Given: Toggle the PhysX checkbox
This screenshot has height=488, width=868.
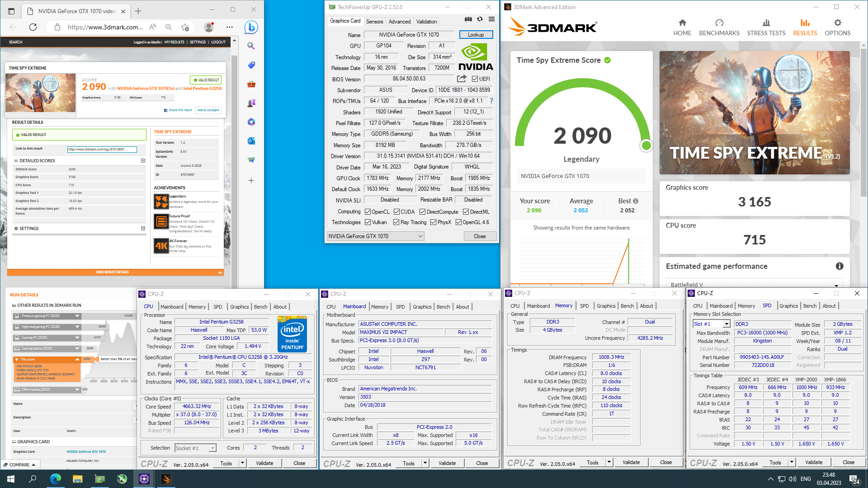Looking at the screenshot, I should point(433,222).
